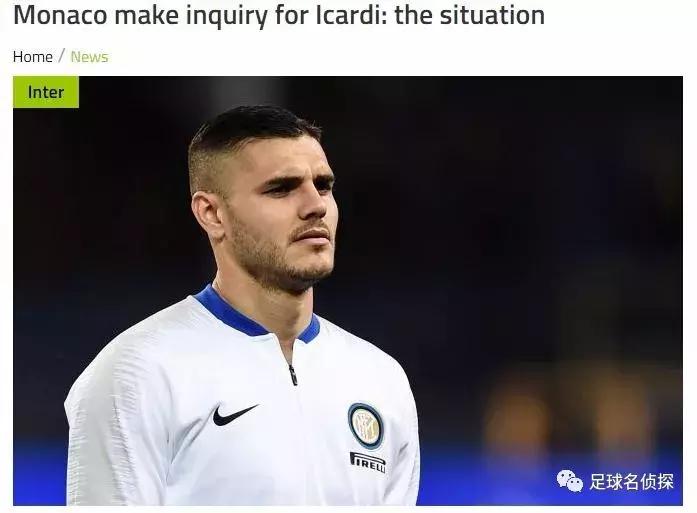Open the Home breadcrumb link
697x513 pixels.
click(33, 57)
